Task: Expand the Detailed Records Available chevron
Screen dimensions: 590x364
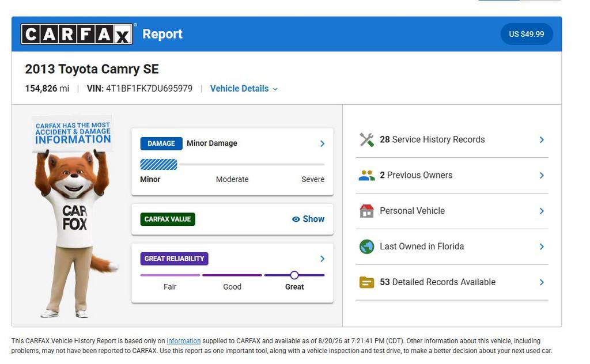Action: coord(542,282)
